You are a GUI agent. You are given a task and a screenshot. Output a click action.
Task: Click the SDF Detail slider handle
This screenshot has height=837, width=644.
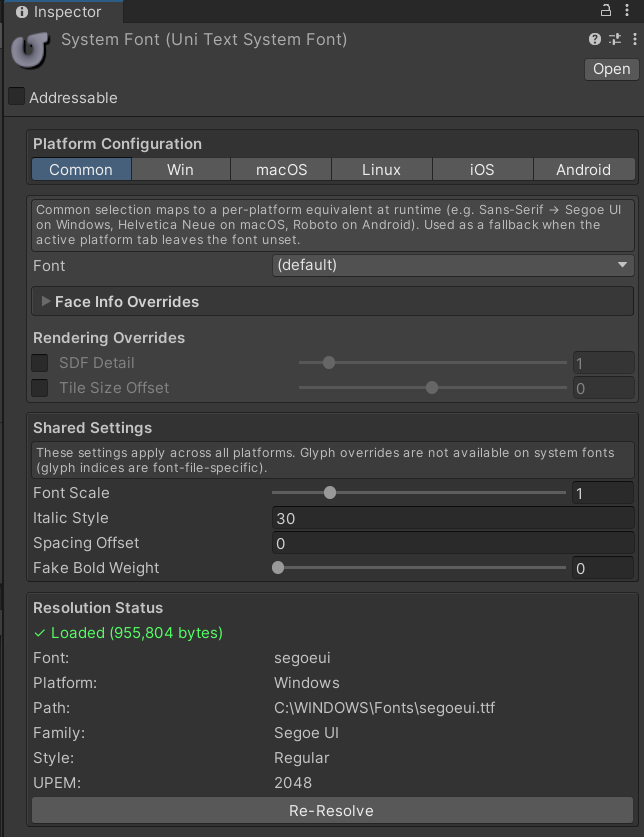point(329,363)
